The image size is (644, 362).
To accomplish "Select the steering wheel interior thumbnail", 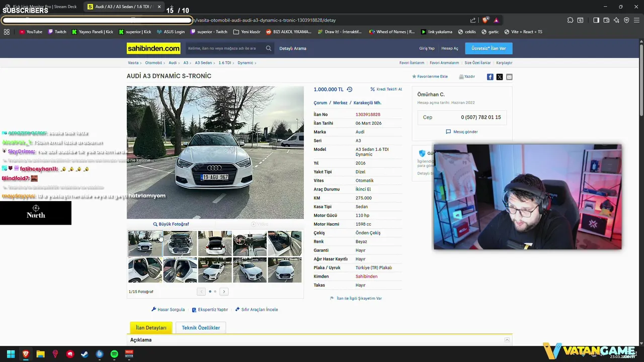I will [x=250, y=243].
